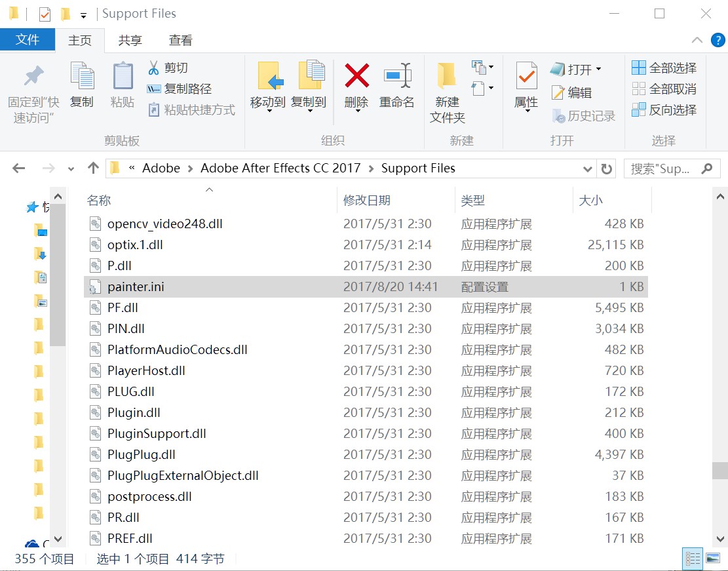Open Quick Access Toolbar customize dropdown
This screenshot has width=728, height=571.
click(84, 15)
